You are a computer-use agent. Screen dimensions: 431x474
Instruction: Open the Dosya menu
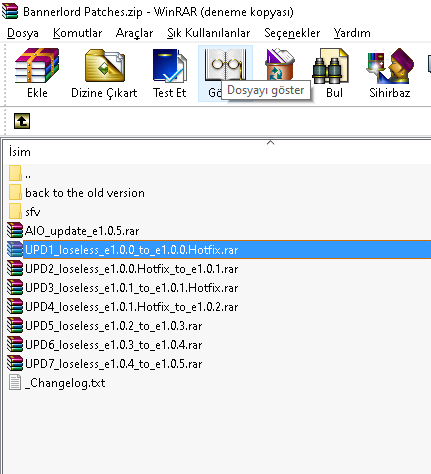pyautogui.click(x=23, y=33)
